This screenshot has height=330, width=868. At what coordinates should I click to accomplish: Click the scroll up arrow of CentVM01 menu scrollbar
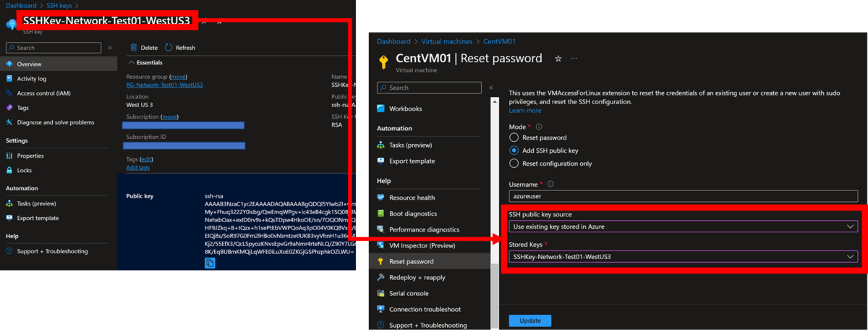[495, 101]
